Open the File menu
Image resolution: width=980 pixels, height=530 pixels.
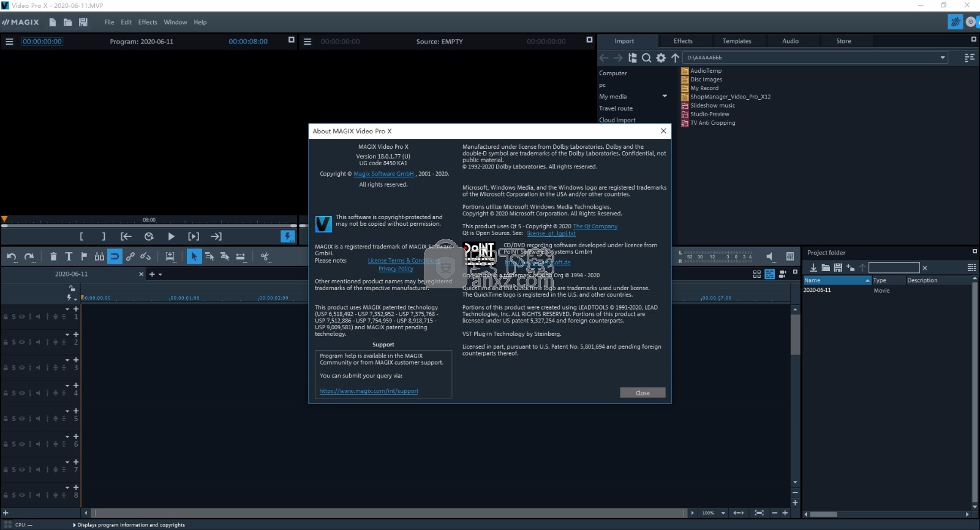tap(109, 22)
